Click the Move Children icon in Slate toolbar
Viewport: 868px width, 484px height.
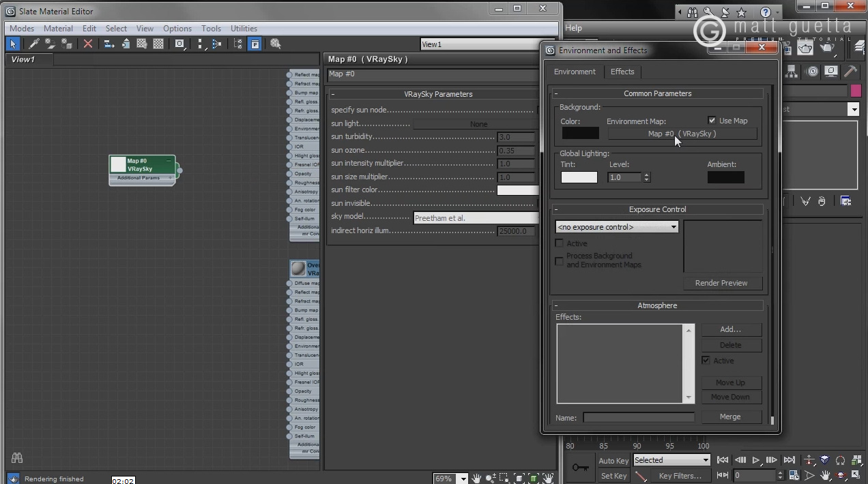(x=109, y=44)
